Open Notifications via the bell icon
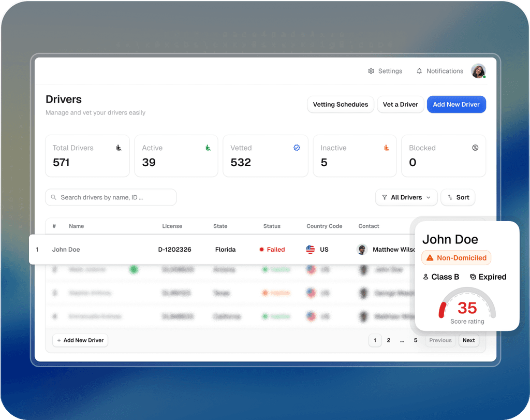This screenshot has height=420, width=530. pyautogui.click(x=419, y=71)
